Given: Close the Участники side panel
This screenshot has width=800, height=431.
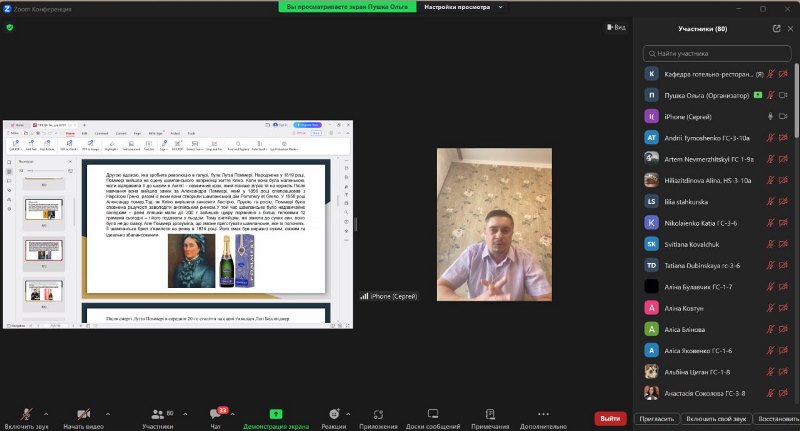Looking at the screenshot, I should [790, 29].
